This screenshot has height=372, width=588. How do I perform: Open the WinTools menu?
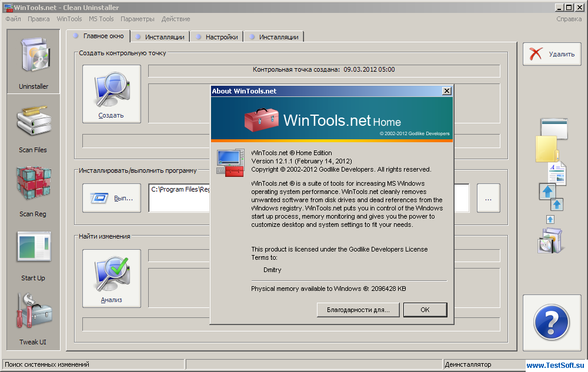69,19
